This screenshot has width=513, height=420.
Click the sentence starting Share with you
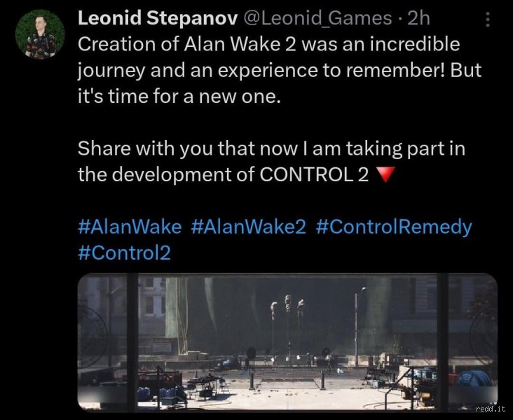click(271, 162)
